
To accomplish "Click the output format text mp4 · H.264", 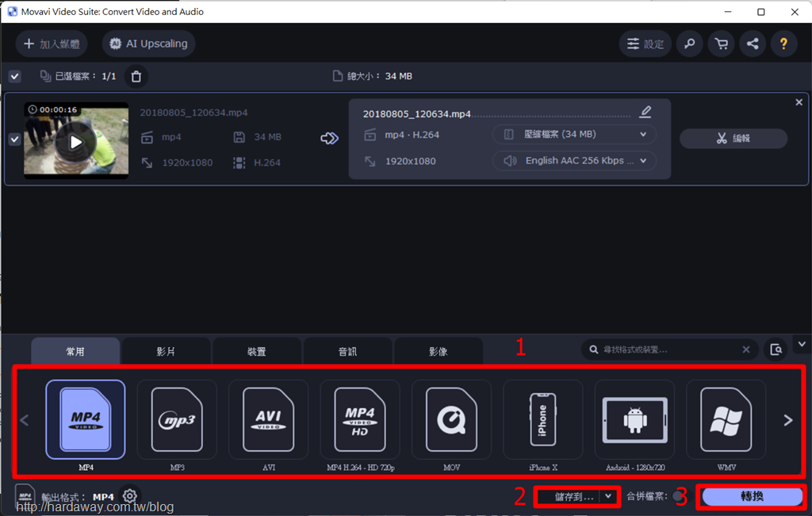I will (412, 135).
